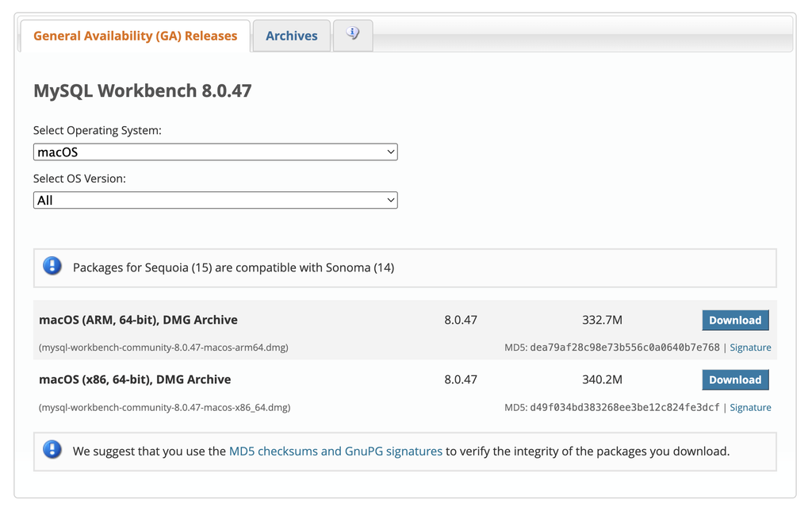Click the 8.0.47 version in the x86 row
The width and height of the screenshot is (812, 511).
(461, 379)
